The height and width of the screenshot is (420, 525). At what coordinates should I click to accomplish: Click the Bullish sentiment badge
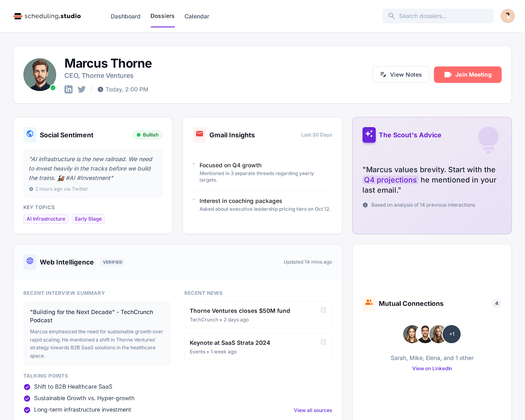[x=148, y=135]
